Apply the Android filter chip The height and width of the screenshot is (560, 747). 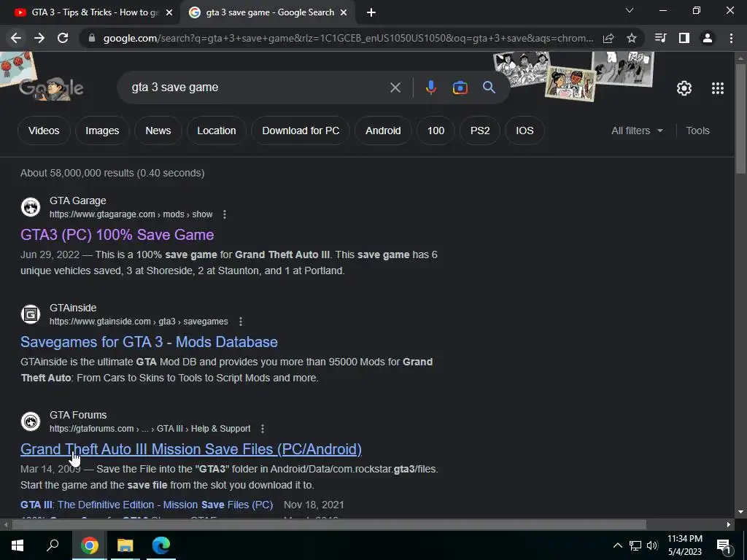[383, 131]
